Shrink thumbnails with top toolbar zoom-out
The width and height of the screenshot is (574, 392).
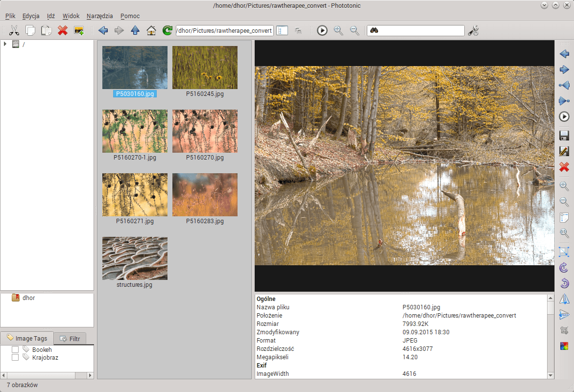click(355, 30)
